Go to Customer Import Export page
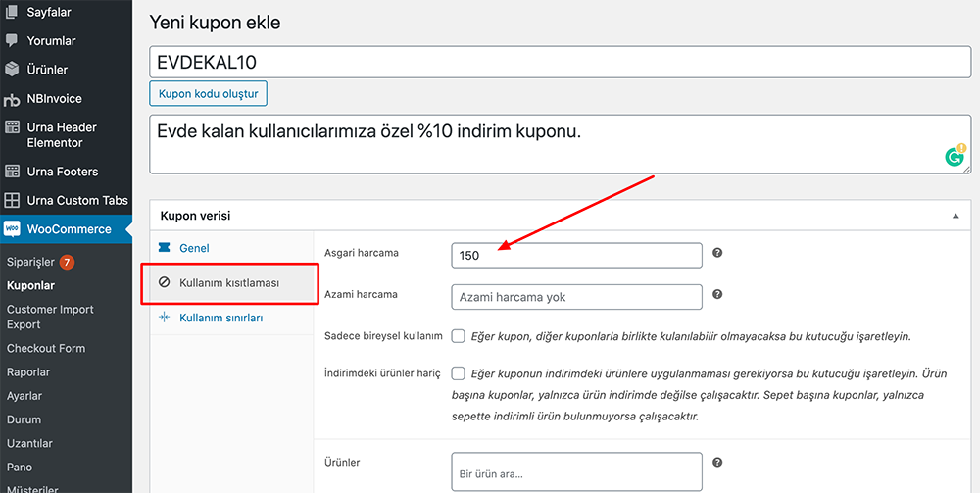The width and height of the screenshot is (980, 493). pos(50,317)
